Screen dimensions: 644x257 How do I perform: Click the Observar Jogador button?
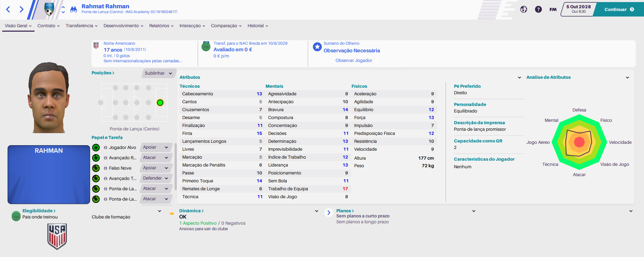pos(354,61)
